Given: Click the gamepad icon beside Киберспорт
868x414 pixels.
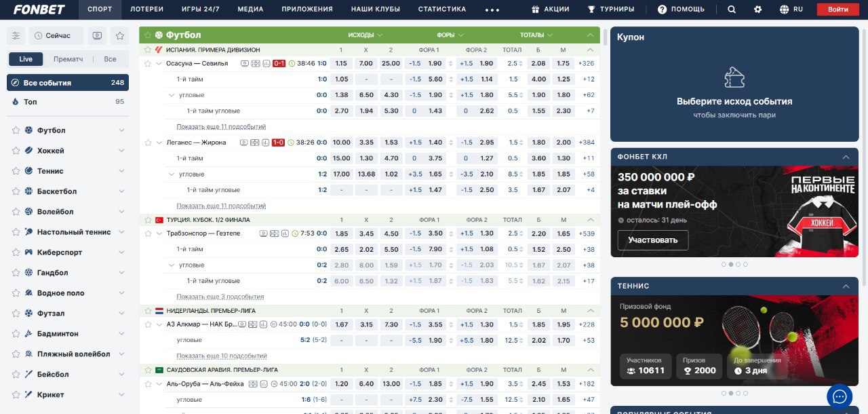Looking at the screenshot, I should tap(28, 252).
